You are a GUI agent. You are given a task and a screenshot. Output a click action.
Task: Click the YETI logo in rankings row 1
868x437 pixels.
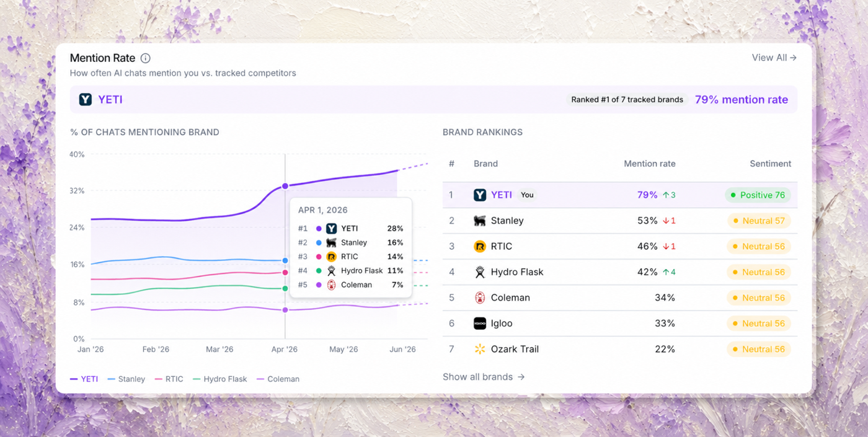480,195
